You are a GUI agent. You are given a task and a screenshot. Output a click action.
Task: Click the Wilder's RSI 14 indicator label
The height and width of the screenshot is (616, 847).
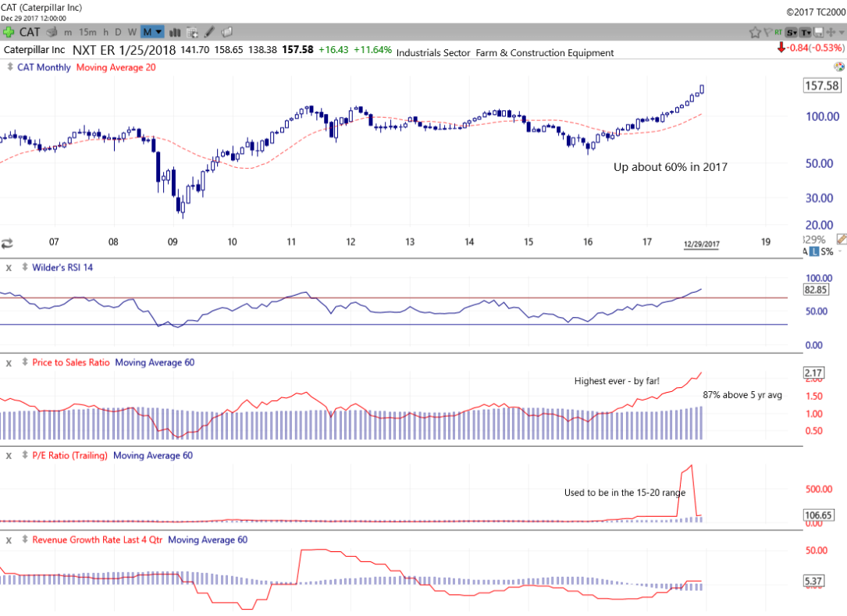click(x=62, y=268)
